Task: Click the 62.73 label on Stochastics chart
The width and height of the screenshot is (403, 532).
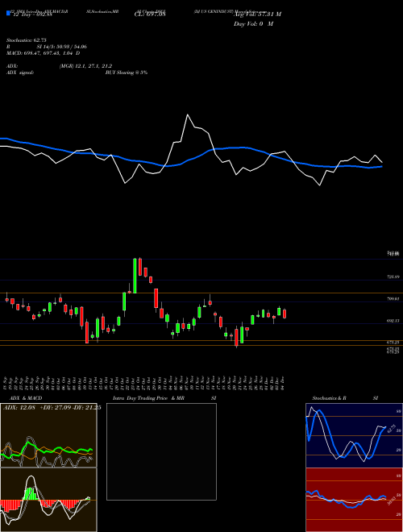Action: tap(391, 428)
